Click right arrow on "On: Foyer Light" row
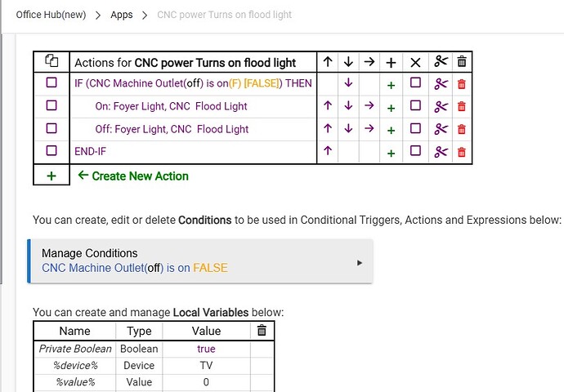564x392 pixels. click(369, 106)
